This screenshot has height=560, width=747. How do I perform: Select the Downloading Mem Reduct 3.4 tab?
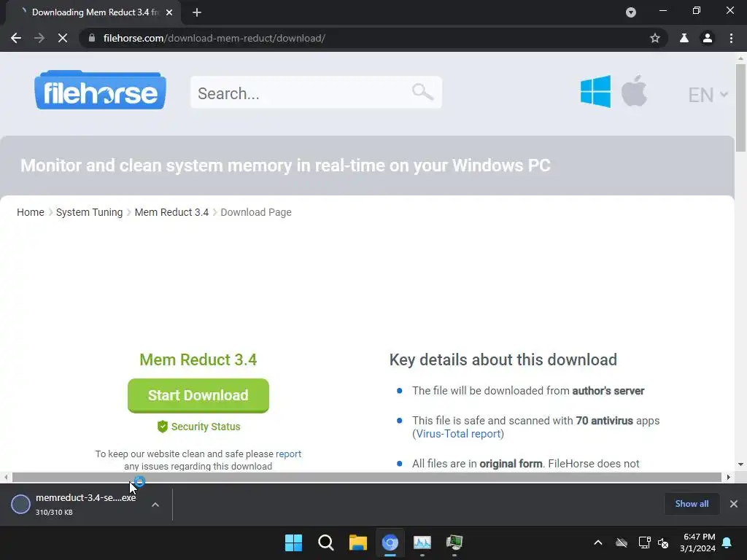[x=93, y=12]
